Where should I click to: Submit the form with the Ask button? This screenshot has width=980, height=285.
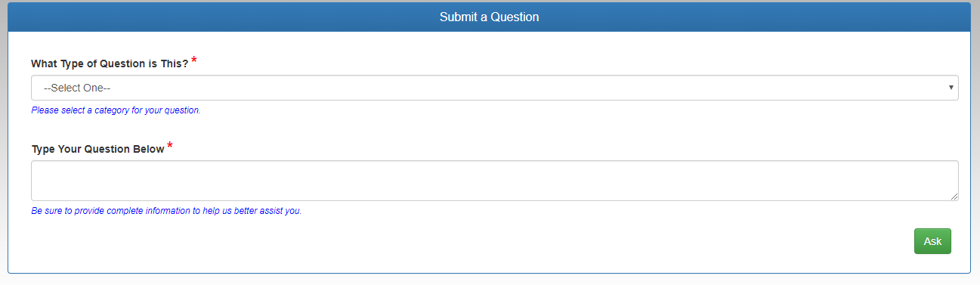pyautogui.click(x=932, y=241)
